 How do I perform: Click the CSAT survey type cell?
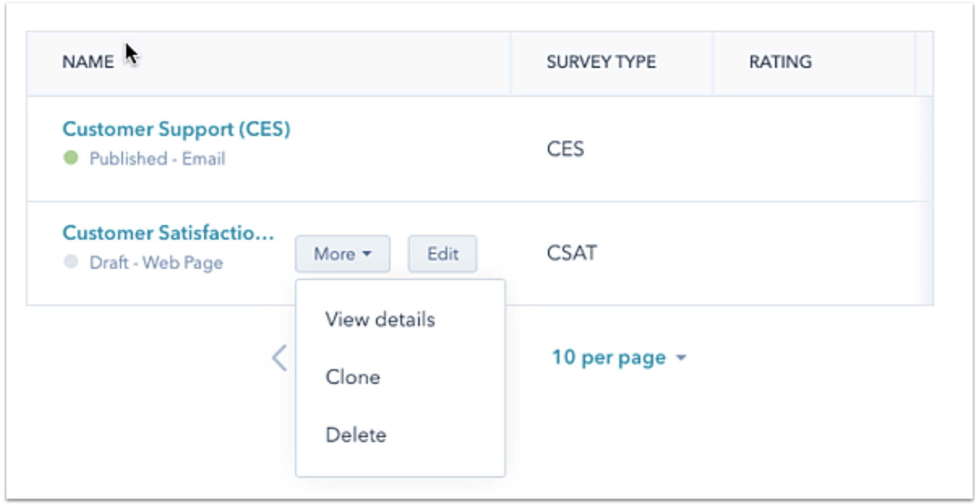(571, 253)
